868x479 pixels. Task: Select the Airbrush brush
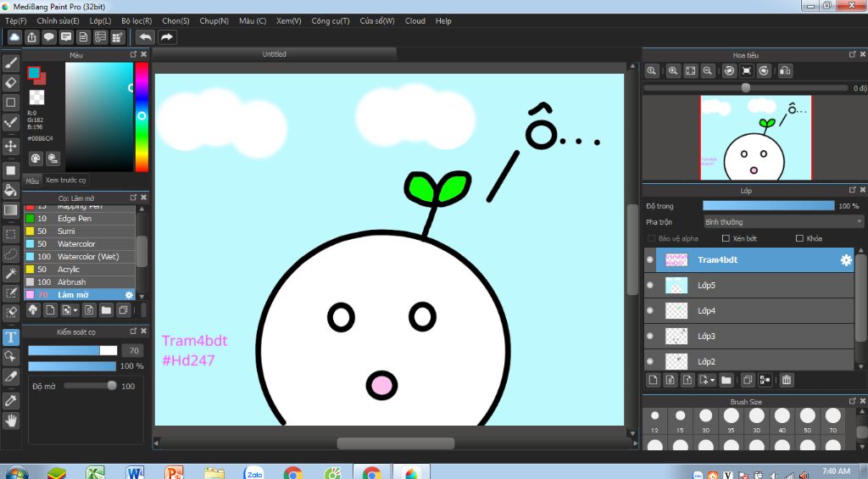[79, 281]
